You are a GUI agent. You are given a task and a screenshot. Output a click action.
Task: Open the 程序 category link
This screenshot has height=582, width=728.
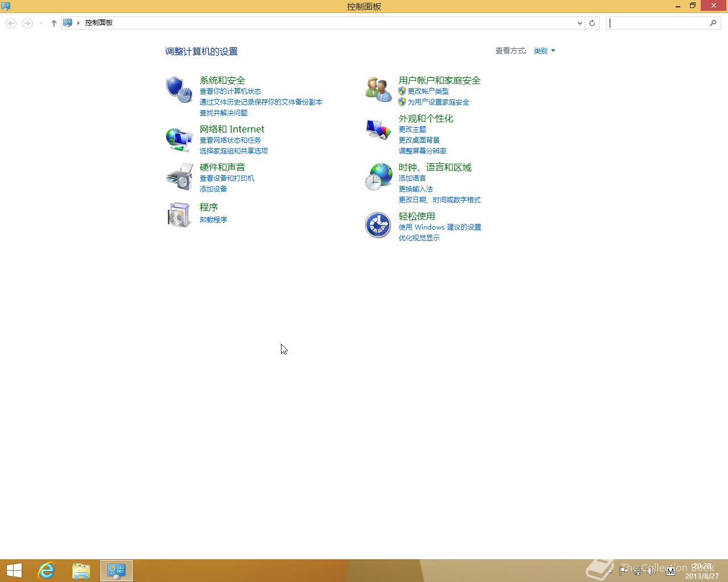(x=209, y=207)
